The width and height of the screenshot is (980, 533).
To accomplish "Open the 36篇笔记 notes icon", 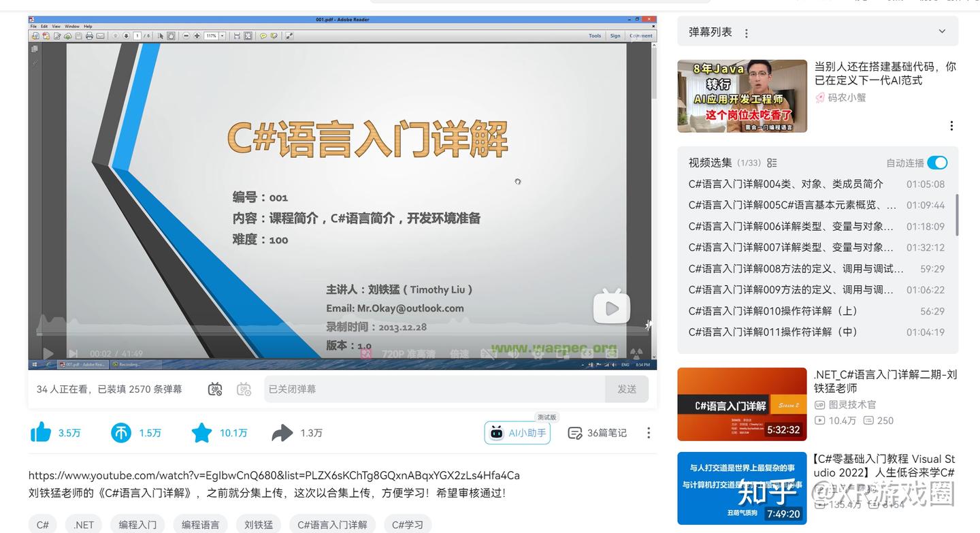I will [597, 432].
